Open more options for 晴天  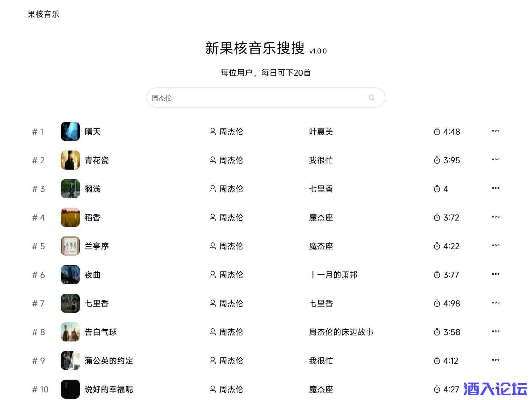(x=495, y=131)
